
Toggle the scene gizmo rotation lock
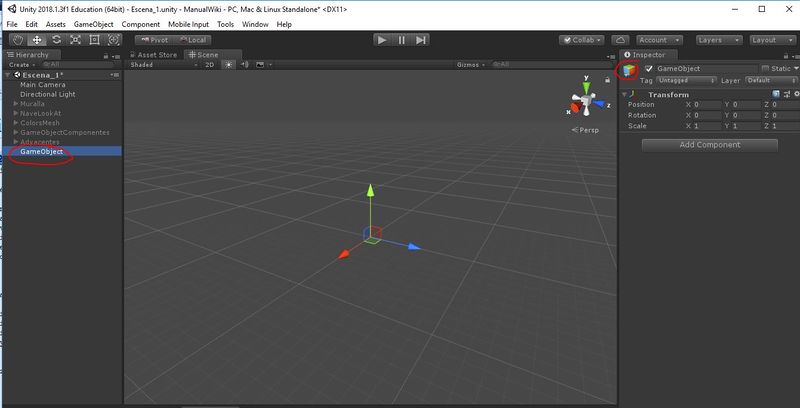pos(607,80)
